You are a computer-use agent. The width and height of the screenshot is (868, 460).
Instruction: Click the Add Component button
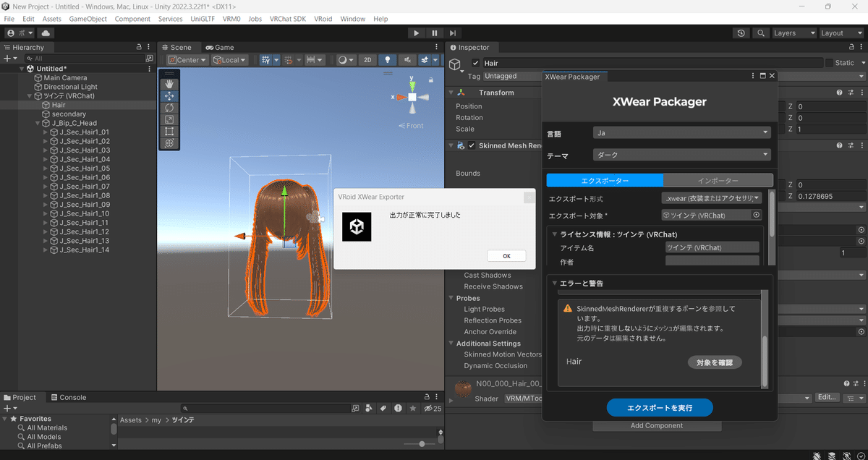point(657,425)
